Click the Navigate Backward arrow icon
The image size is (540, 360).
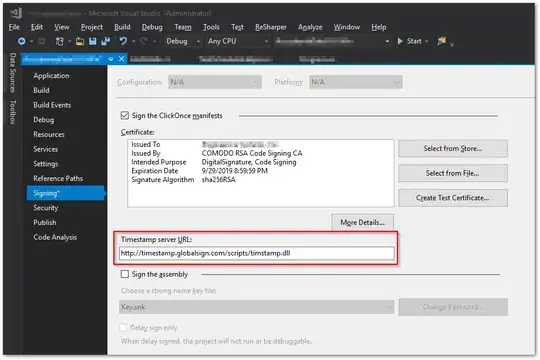(21, 41)
